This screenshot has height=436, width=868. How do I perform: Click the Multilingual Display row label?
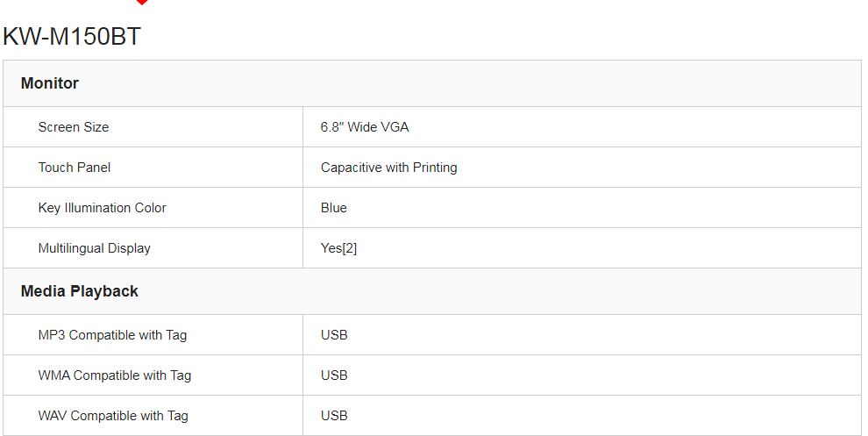point(94,248)
